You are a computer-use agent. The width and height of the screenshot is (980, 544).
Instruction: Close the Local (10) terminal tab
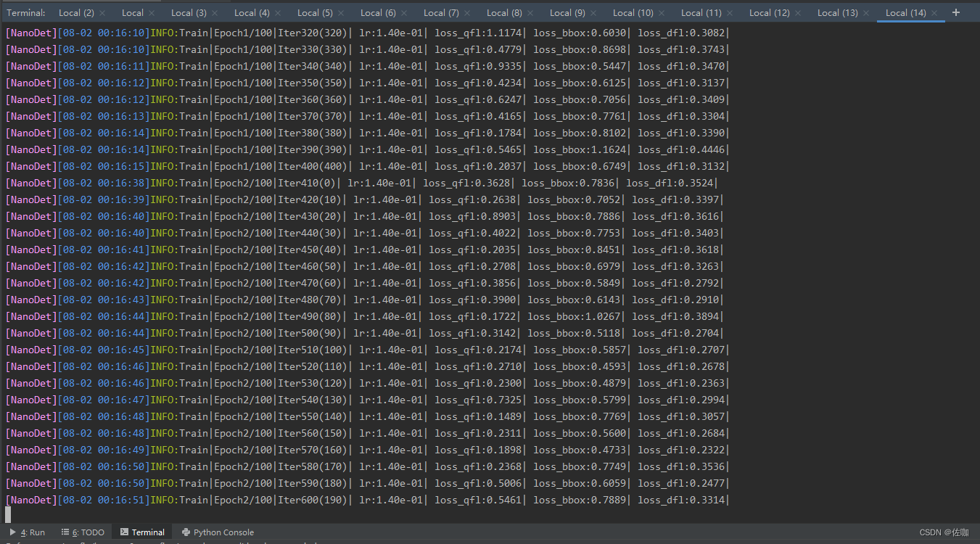pos(662,13)
